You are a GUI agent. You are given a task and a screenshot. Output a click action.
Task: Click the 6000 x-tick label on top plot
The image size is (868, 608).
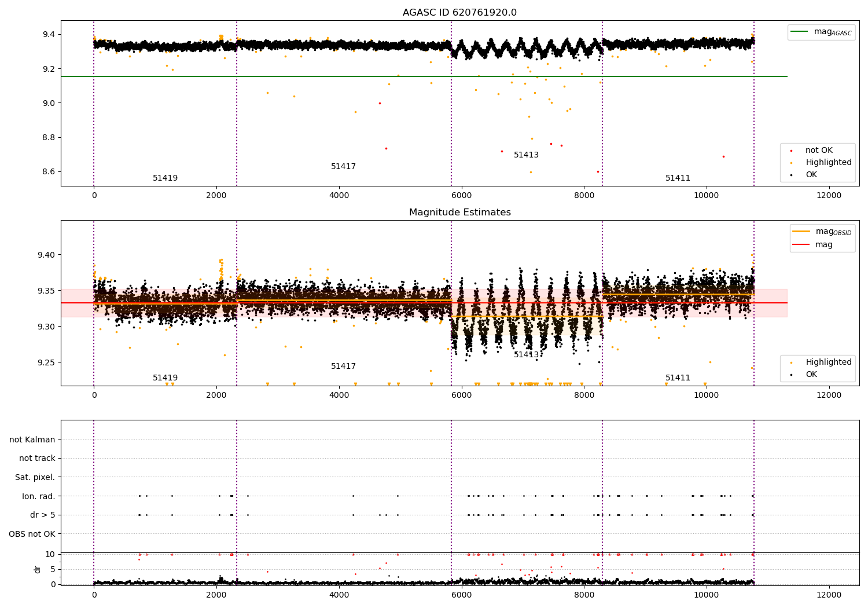tap(461, 195)
